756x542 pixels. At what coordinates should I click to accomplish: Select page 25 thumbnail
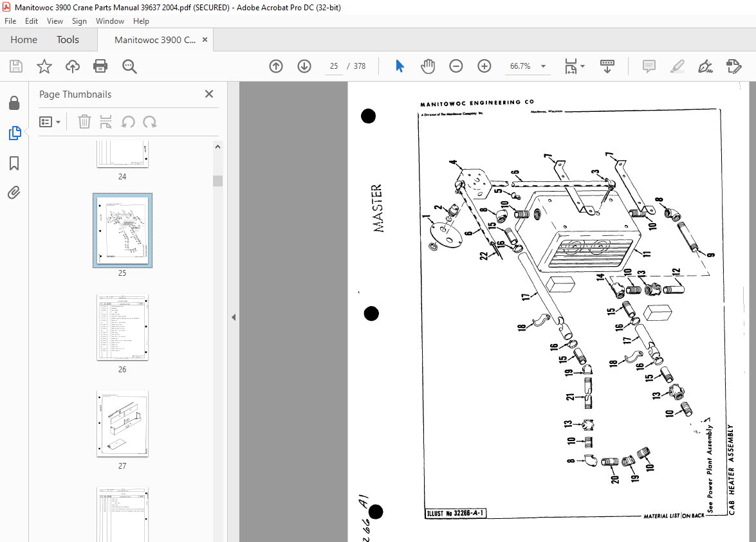122,230
